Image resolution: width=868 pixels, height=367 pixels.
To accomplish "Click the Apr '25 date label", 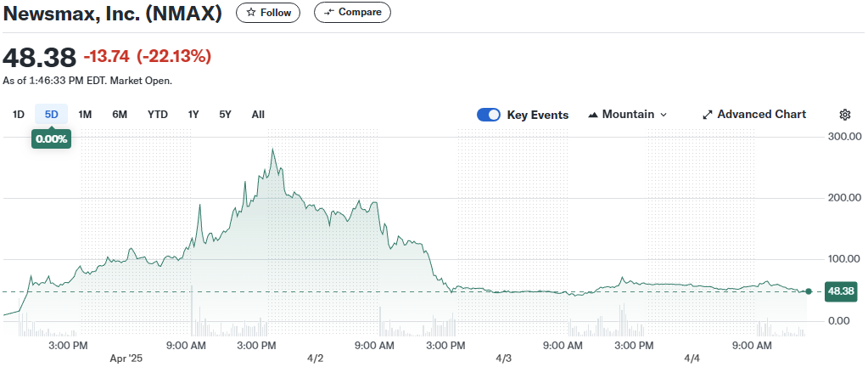I will pyautogui.click(x=126, y=359).
